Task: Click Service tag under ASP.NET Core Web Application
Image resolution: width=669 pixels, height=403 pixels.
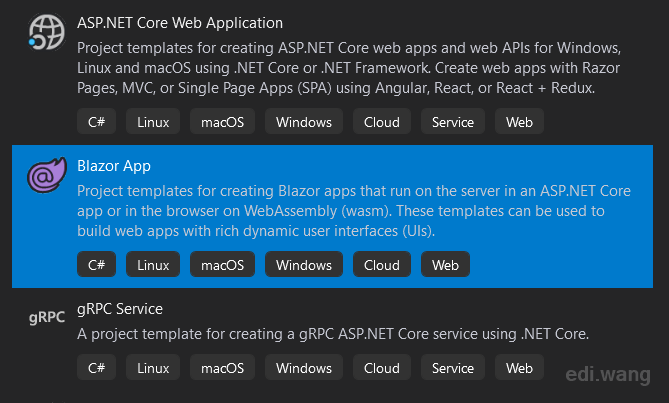Action: point(453,122)
